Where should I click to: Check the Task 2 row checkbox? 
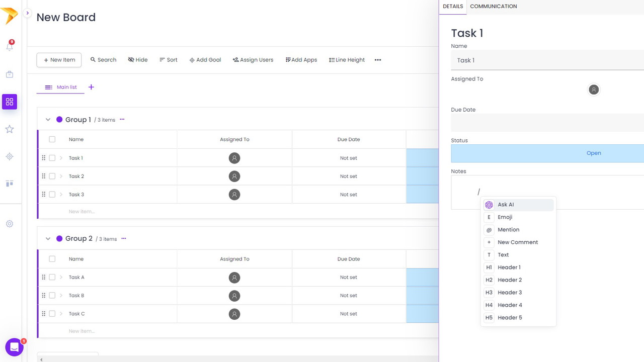click(x=52, y=176)
